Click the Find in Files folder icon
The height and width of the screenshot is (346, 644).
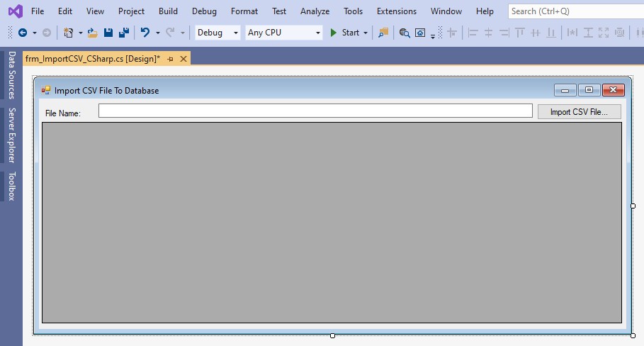(383, 33)
